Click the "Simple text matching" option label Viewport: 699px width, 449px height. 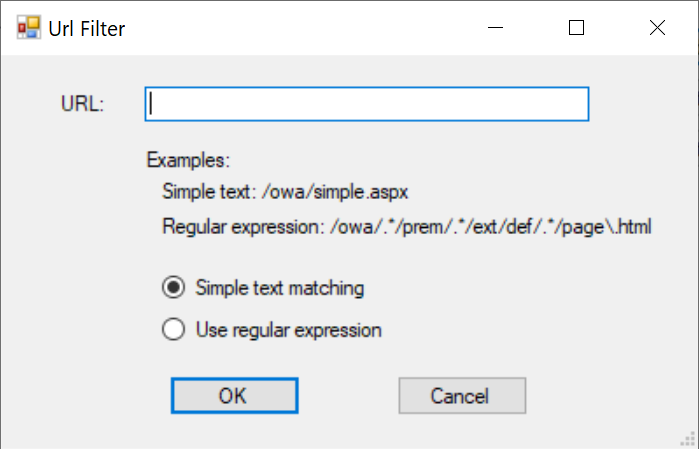pyautogui.click(x=280, y=288)
